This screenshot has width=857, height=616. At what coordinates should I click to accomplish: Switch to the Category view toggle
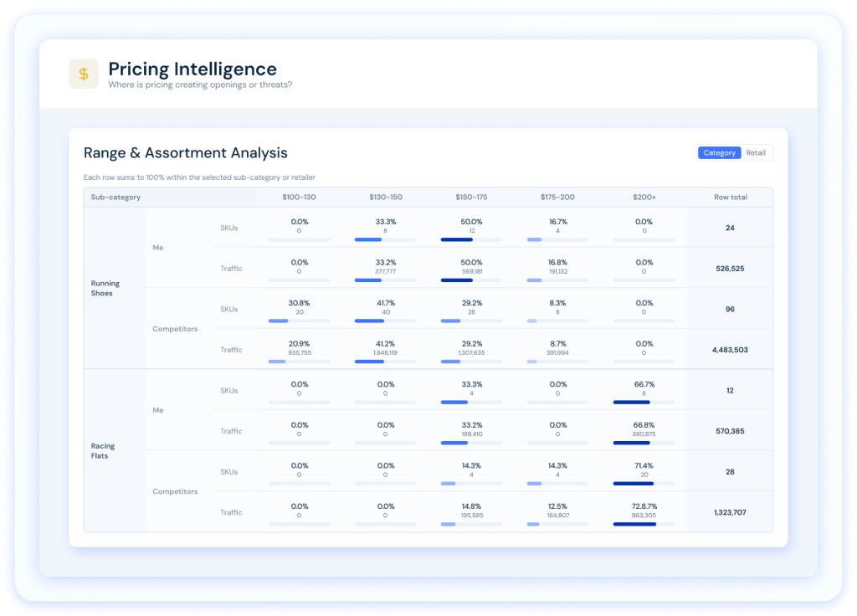[x=719, y=153]
